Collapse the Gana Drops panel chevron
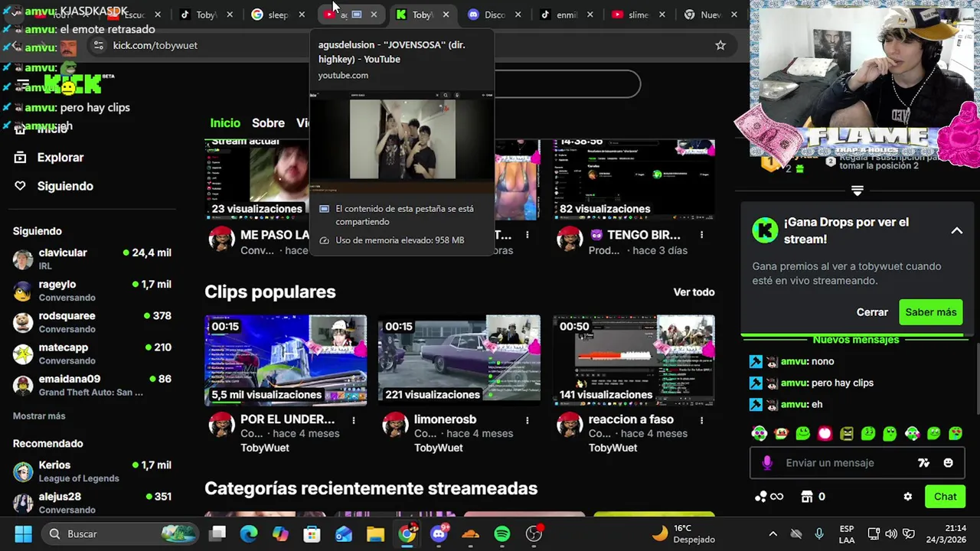The image size is (980, 551). point(956,230)
